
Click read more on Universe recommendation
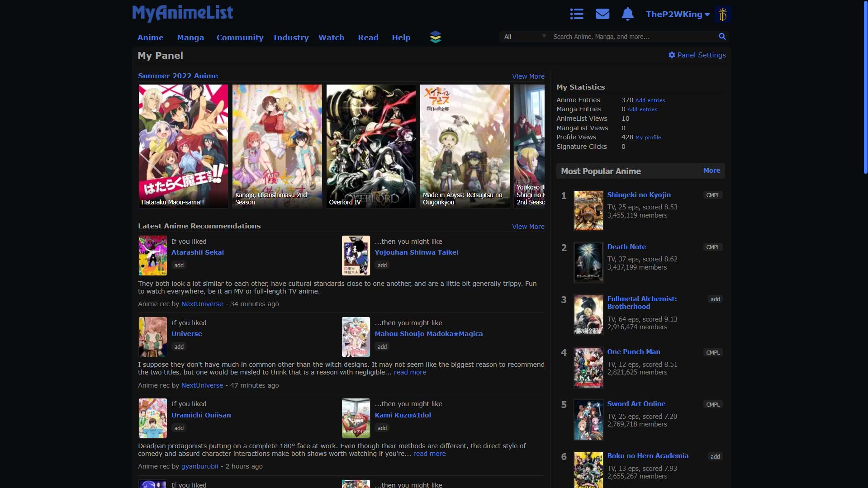point(410,372)
